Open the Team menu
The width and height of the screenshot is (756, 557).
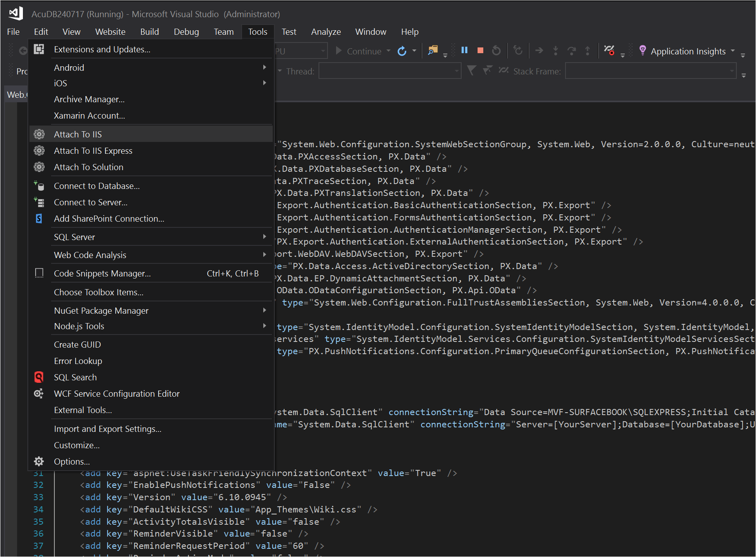coord(224,31)
